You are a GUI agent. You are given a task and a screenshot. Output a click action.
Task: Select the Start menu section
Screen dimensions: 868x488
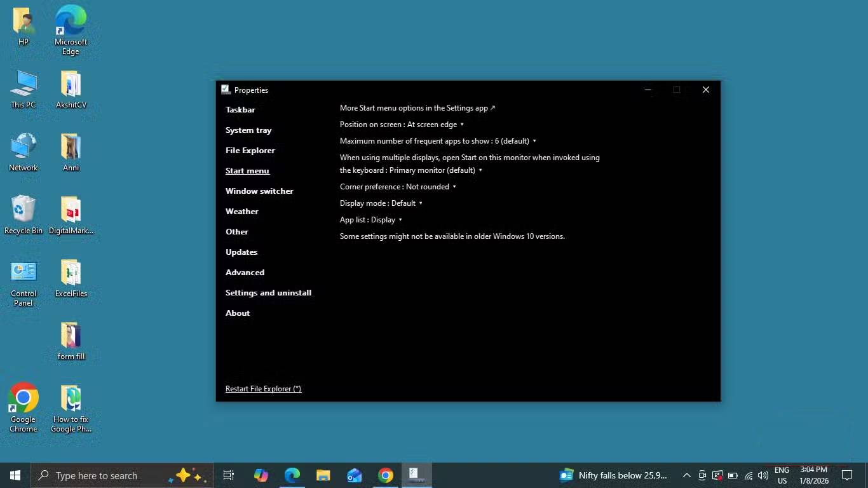coord(247,171)
